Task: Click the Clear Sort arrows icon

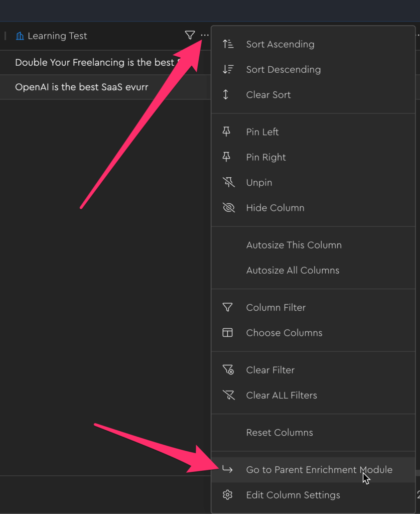Action: tap(227, 95)
